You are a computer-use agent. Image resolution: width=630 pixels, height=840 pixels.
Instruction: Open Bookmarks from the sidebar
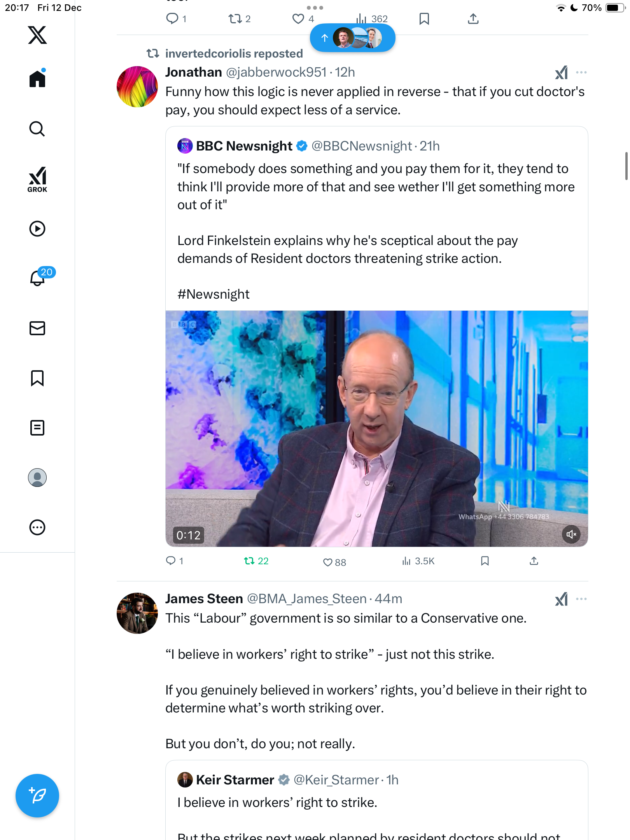(37, 378)
